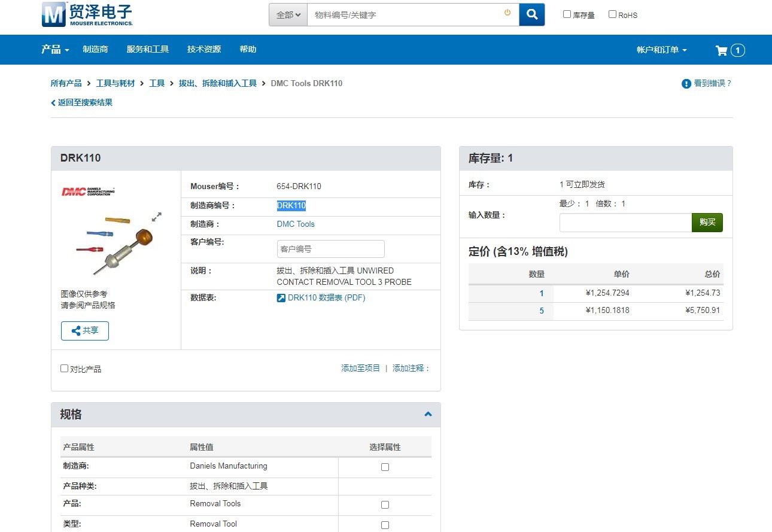Select the 制造商 Daniels Manufacturing attribute checkbox
The image size is (772, 532).
coord(385,467)
